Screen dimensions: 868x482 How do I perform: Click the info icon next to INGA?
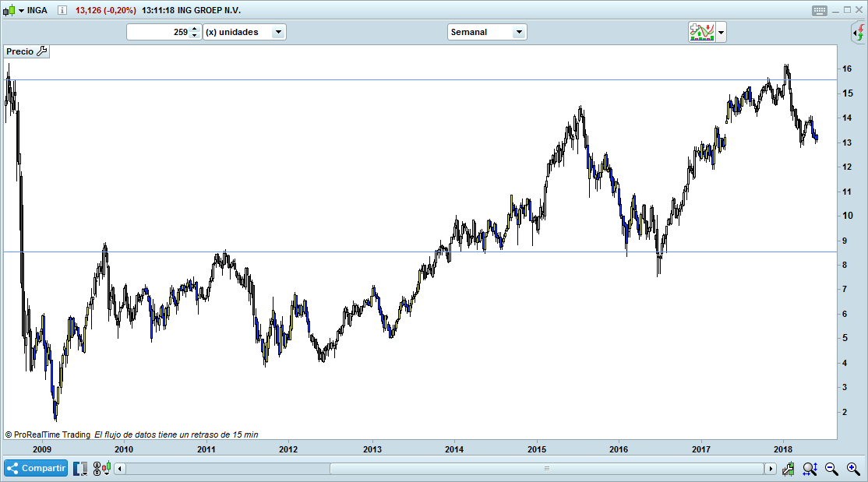(62, 11)
